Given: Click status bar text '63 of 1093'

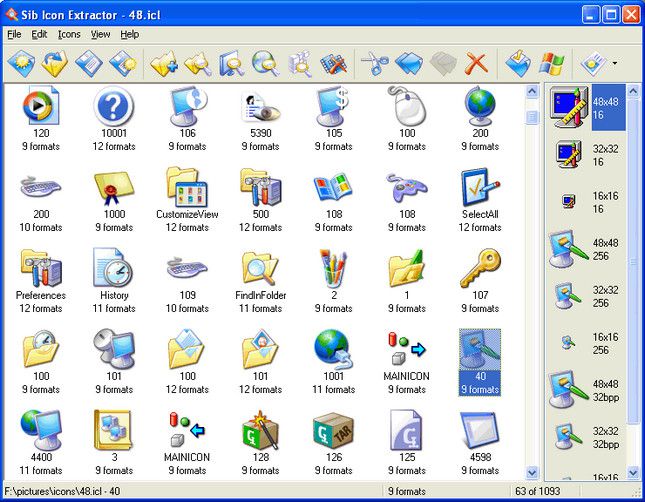Looking at the screenshot, I should pos(537,491).
